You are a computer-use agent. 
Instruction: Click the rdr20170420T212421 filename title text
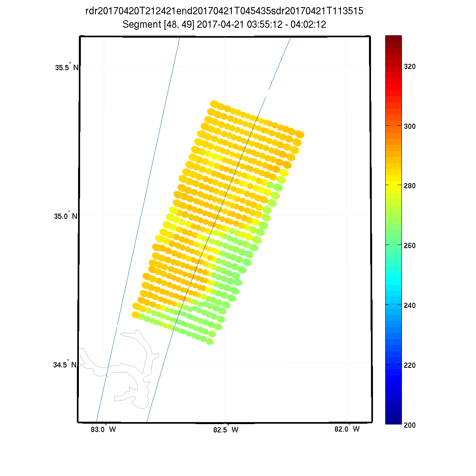[224, 11]
